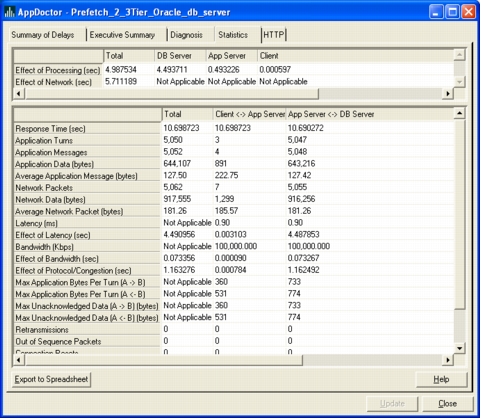The image size is (482, 419).
Task: Open the Diagnosis tab
Action: tap(186, 35)
